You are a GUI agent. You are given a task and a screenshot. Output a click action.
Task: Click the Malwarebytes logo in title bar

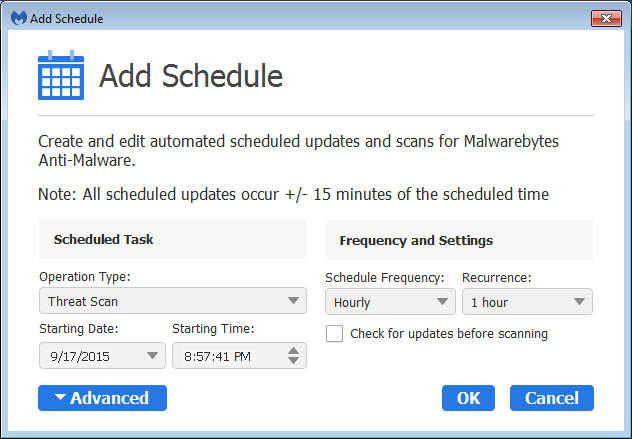19,18
